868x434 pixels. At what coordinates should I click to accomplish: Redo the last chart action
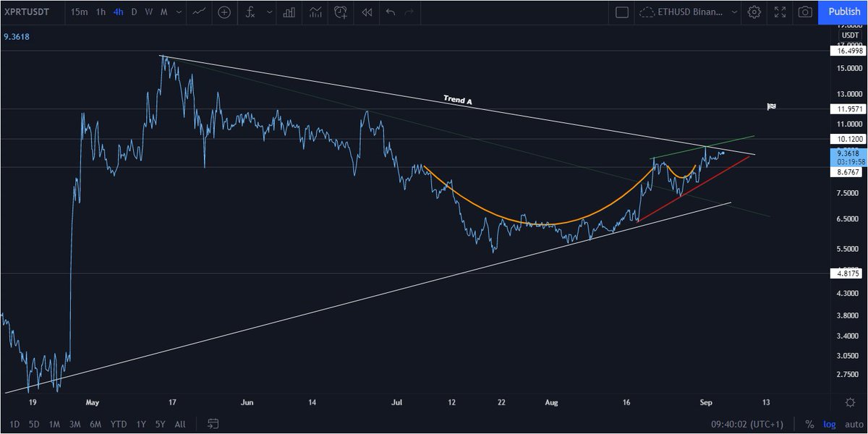click(410, 12)
